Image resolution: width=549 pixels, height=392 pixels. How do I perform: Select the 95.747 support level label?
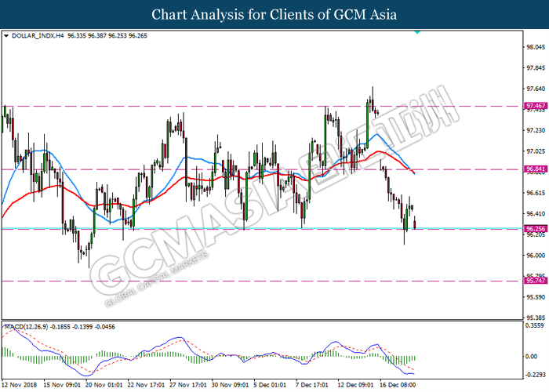point(536,281)
